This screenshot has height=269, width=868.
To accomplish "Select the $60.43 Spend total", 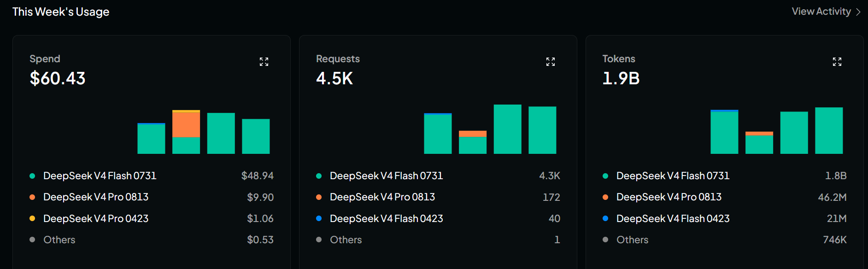I will [x=58, y=78].
